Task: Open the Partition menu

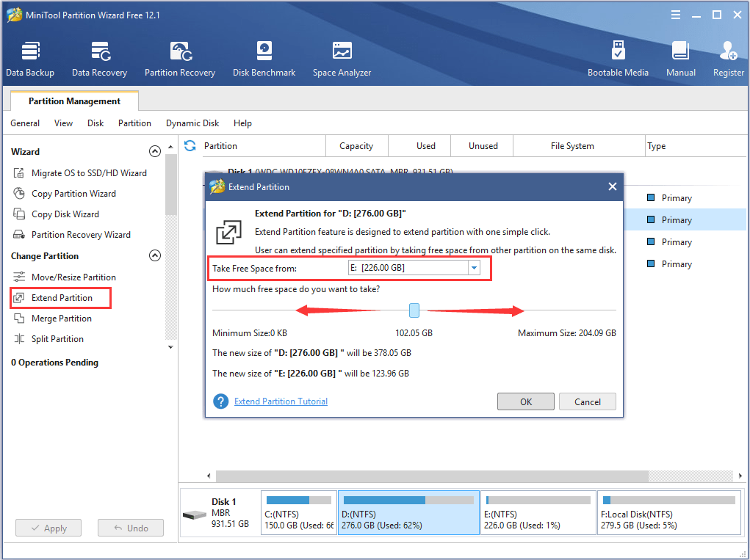Action: 134,123
